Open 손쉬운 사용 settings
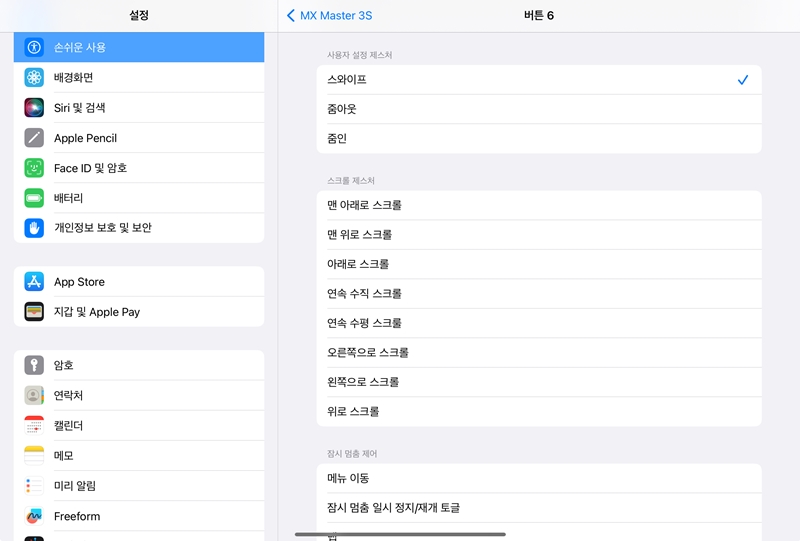 click(139, 47)
